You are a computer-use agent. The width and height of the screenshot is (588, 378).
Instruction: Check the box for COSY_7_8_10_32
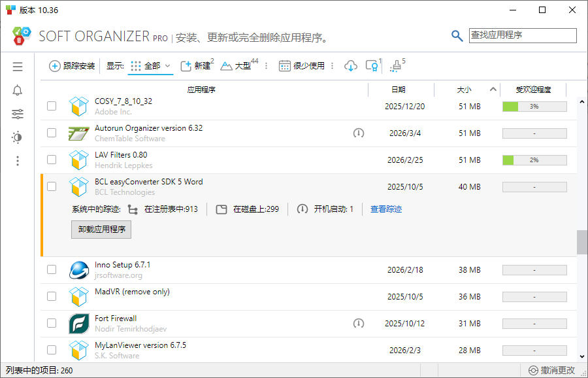(x=52, y=106)
